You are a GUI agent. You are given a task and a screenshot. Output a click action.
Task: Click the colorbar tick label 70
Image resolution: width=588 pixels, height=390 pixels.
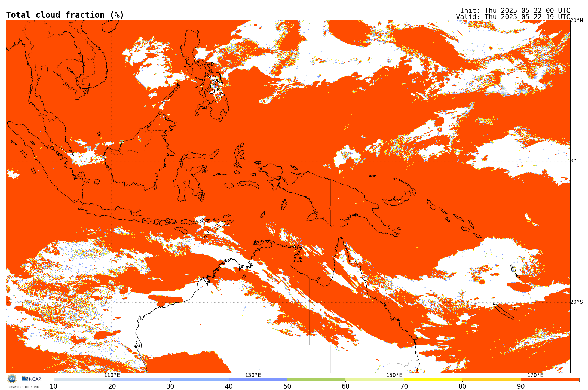[404, 386]
